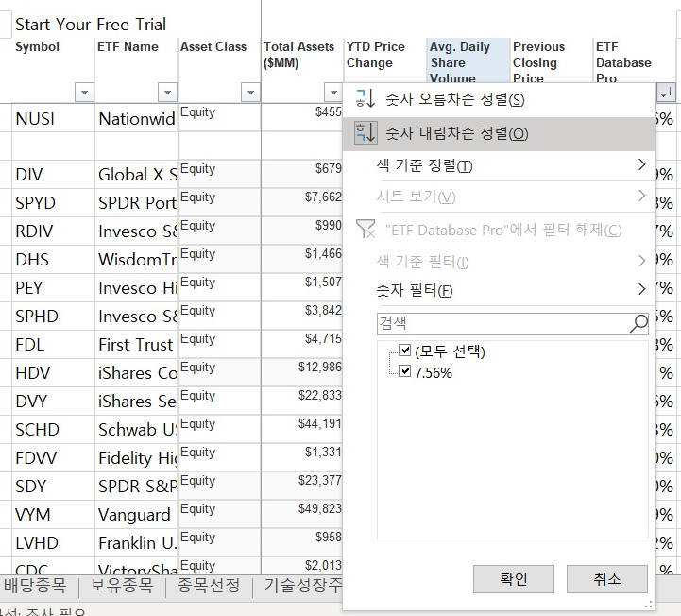Click the clear filter funnel icon
This screenshot has height=616, width=681.
[x=366, y=229]
